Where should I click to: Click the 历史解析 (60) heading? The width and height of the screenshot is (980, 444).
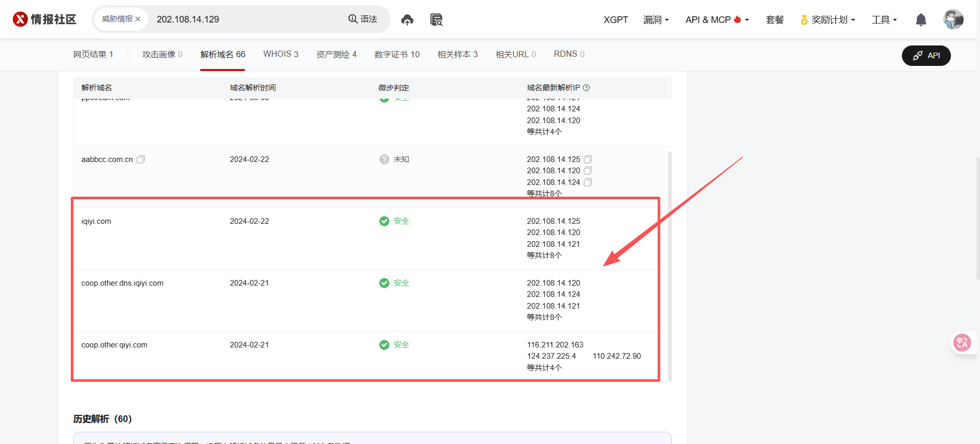coord(102,419)
